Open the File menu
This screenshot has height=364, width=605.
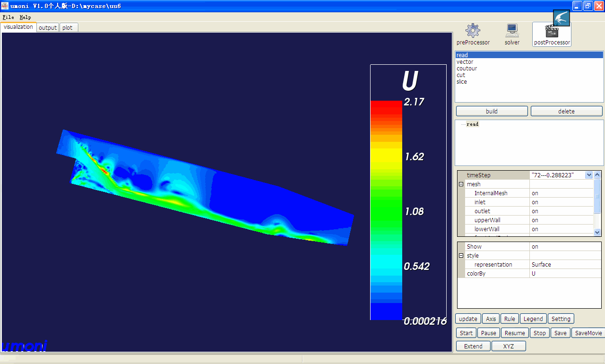pyautogui.click(x=8, y=17)
